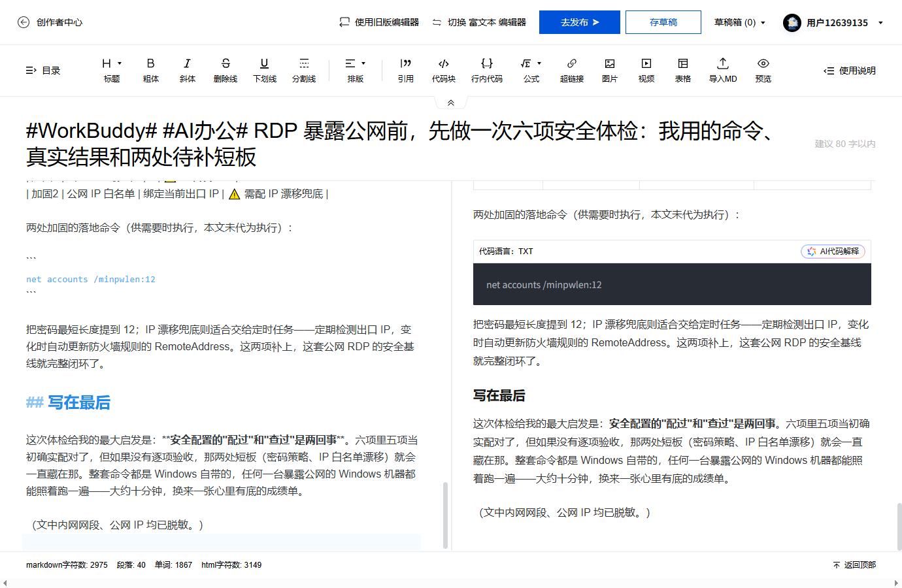Save the article with 存草稿
This screenshot has width=902, height=588.
pos(663,22)
